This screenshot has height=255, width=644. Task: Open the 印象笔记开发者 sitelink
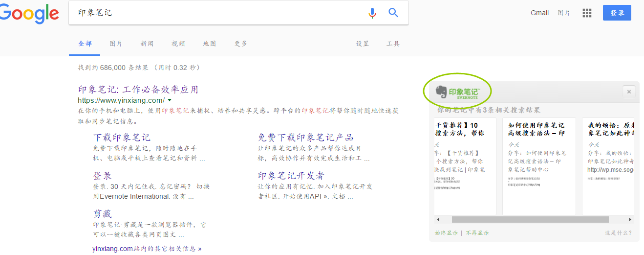(x=291, y=175)
